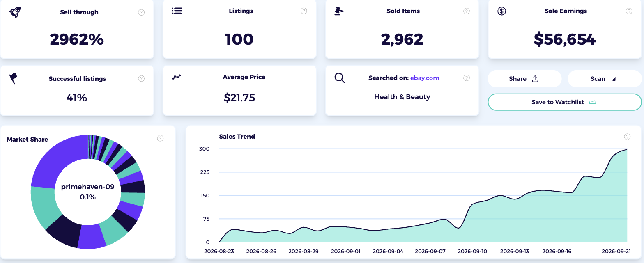644x263 pixels.
Task: Click the trend line icon on Average Price
Action: tap(177, 77)
